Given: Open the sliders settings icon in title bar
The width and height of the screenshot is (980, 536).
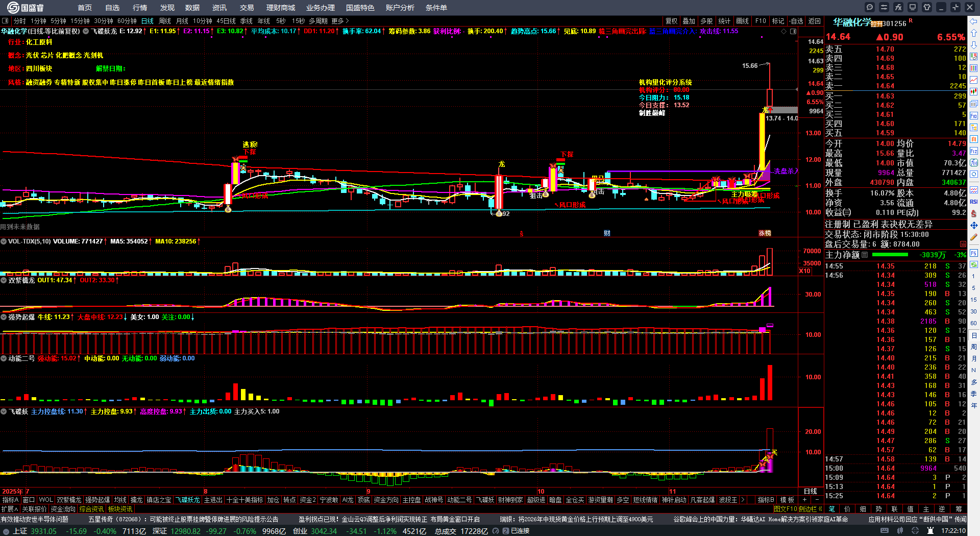Looking at the screenshot, I should (884, 7).
